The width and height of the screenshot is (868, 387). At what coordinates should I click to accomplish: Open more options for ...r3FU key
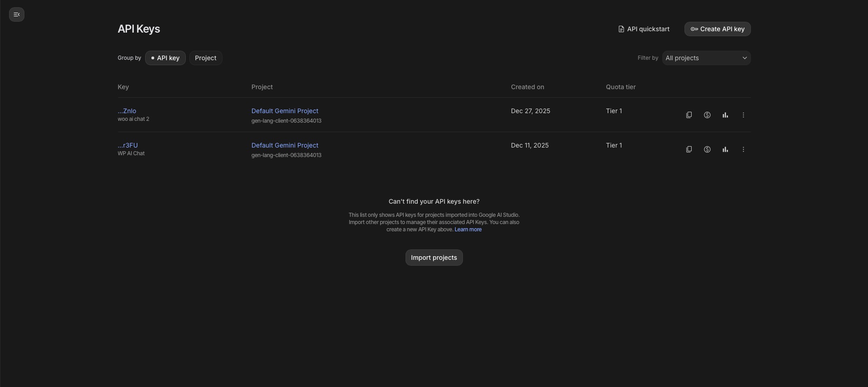(743, 149)
